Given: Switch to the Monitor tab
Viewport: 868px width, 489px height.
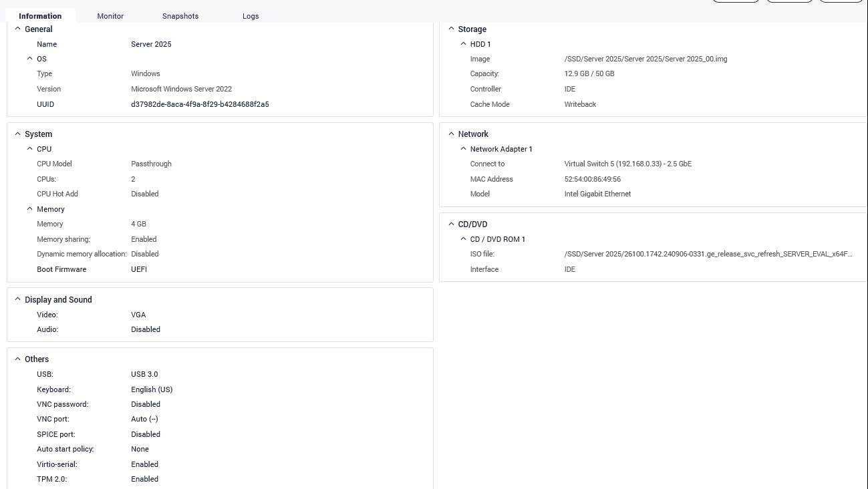Looking at the screenshot, I should (110, 16).
